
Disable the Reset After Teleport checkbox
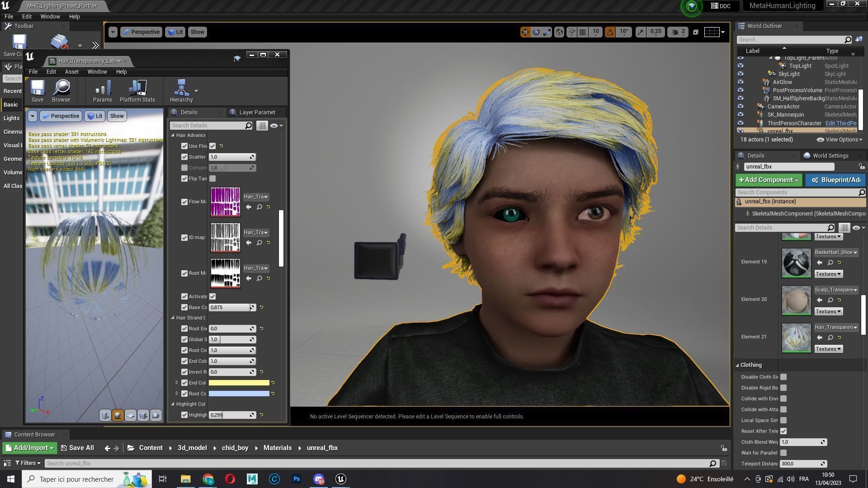(783, 431)
